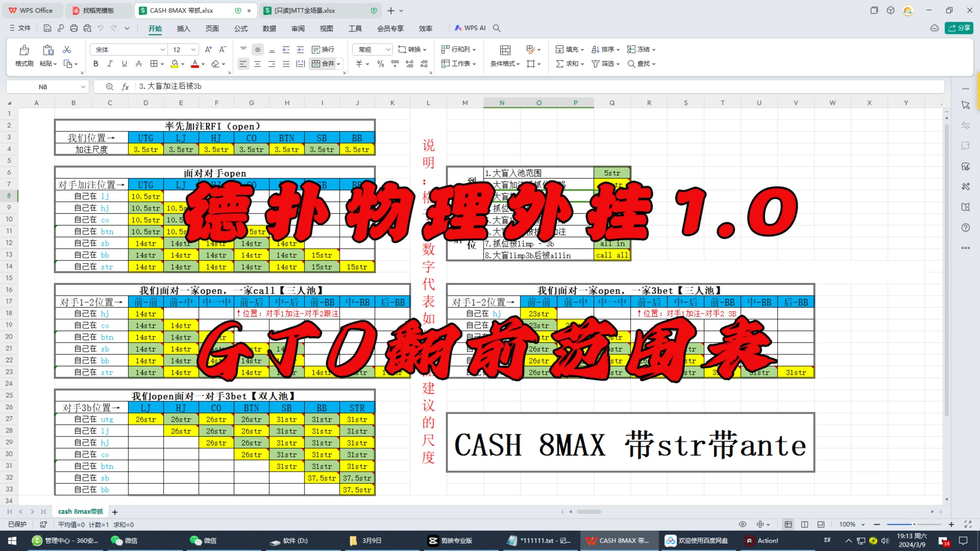Screen dimensions: 980x551
Task: Add a new sheet with the plus icon
Action: 115,512
